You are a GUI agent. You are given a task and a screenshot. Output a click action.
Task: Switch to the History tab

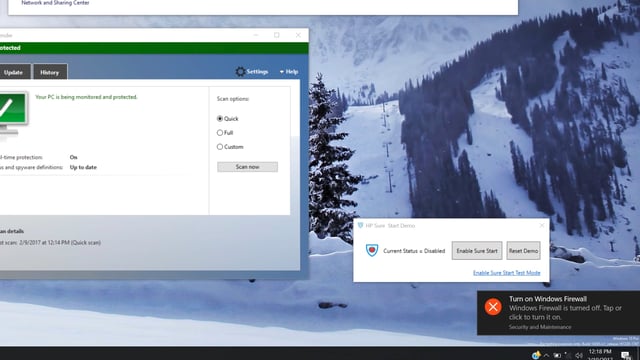(50, 72)
